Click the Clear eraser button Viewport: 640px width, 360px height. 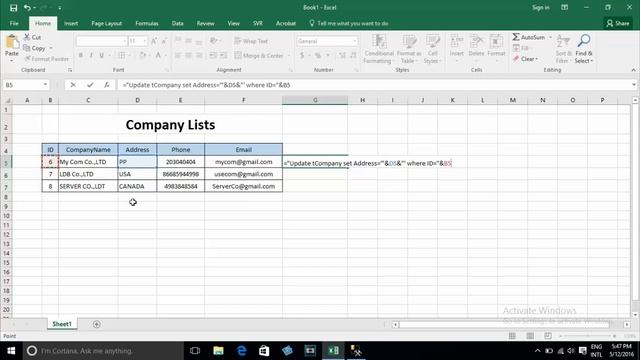pos(526,59)
